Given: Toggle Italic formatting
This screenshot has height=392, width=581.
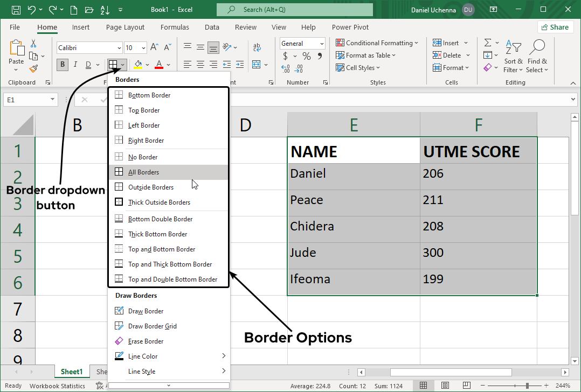Looking at the screenshot, I should (75, 65).
